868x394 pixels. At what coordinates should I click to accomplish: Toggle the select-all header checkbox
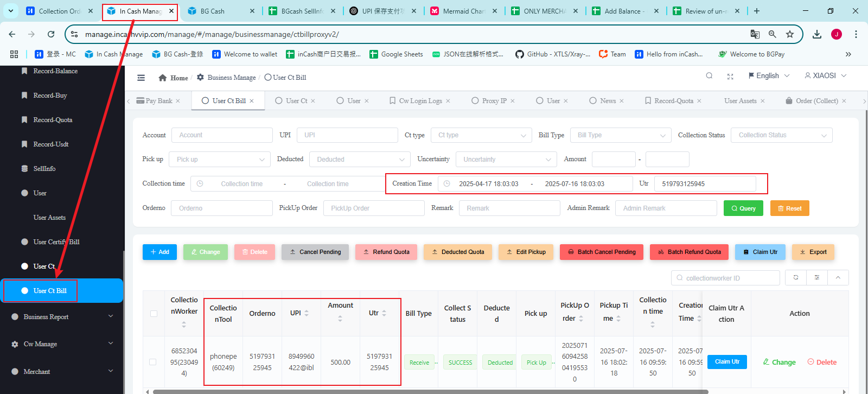click(154, 314)
